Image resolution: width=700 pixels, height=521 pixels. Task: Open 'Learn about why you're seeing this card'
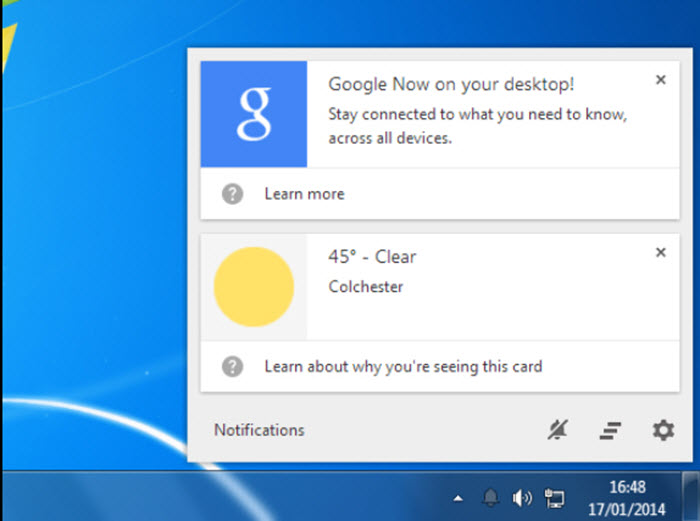pyautogui.click(x=403, y=367)
